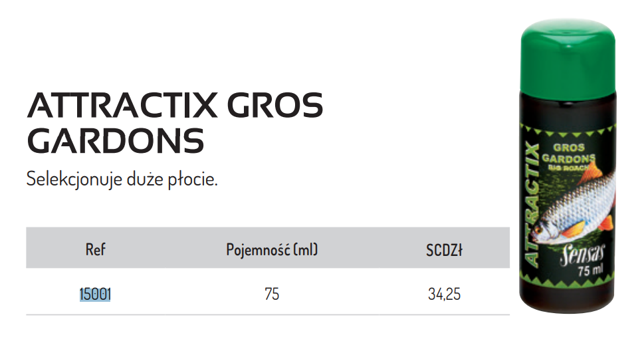The height and width of the screenshot is (351, 644).
Task: Click the description Selekcjonuje duże płocie
Action: click(122, 179)
